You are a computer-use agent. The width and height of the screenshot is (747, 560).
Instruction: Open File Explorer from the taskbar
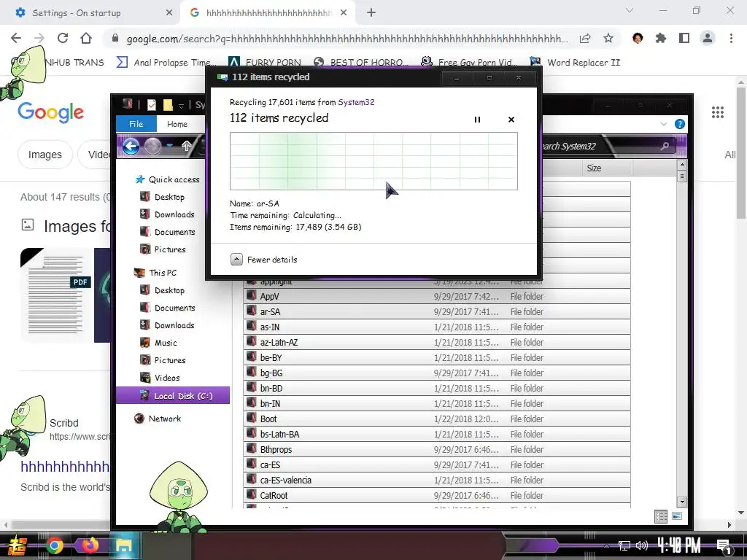click(124, 545)
